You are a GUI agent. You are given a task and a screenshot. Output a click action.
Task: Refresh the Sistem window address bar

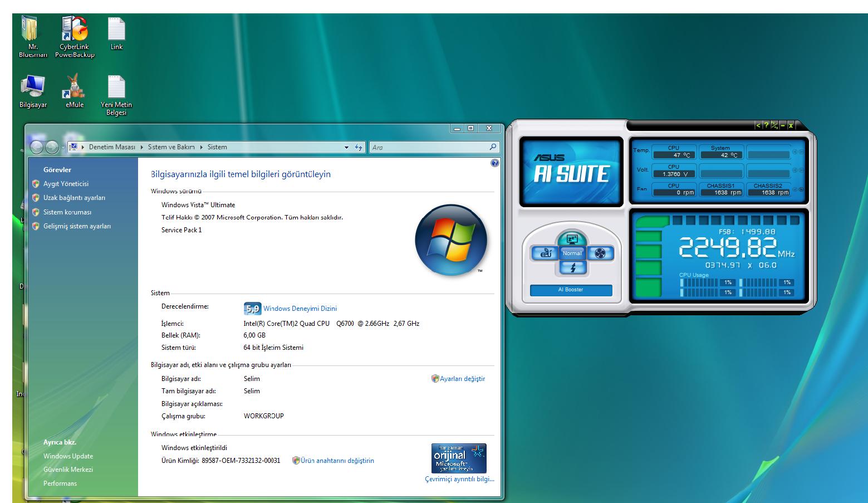tap(359, 148)
